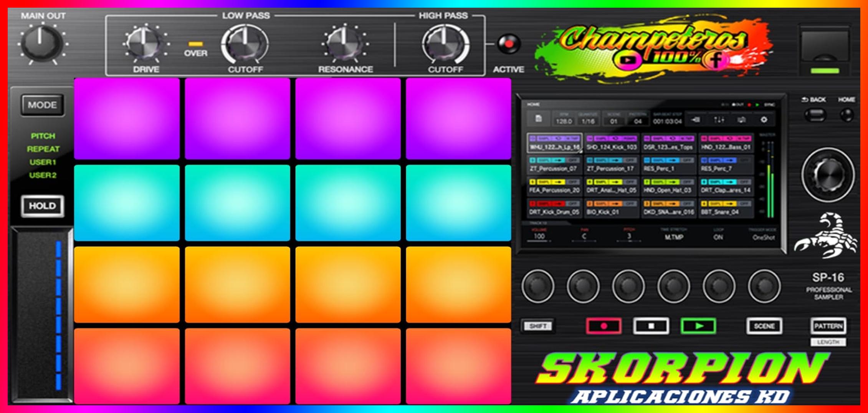Image resolution: width=868 pixels, height=413 pixels.
Task: Select track ZT_Percussion_17
Action: pos(612,164)
